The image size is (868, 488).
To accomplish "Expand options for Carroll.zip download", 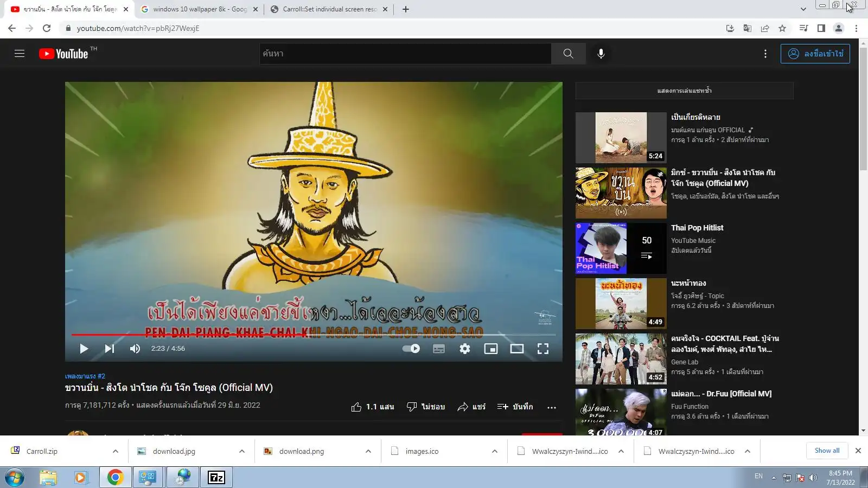I will click(116, 451).
